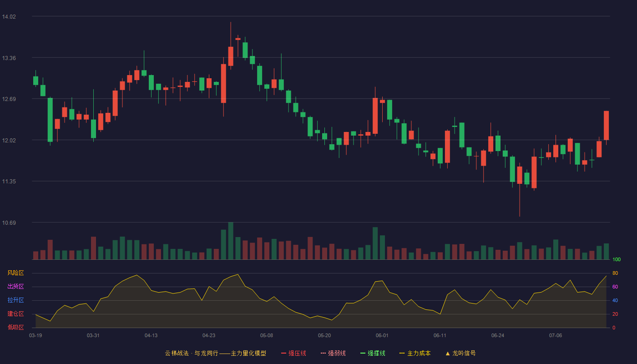Click the 03-19 date label
The height and width of the screenshot is (364, 637).
click(x=35, y=335)
